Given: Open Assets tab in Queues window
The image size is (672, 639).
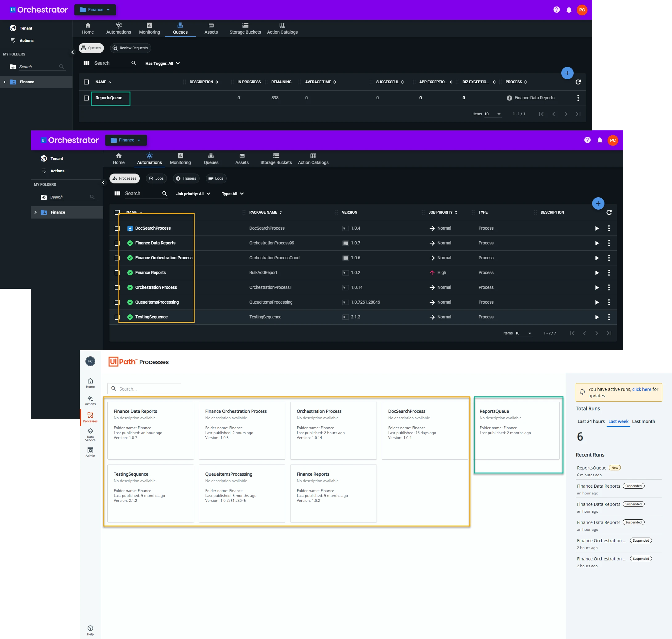Looking at the screenshot, I should (x=211, y=28).
